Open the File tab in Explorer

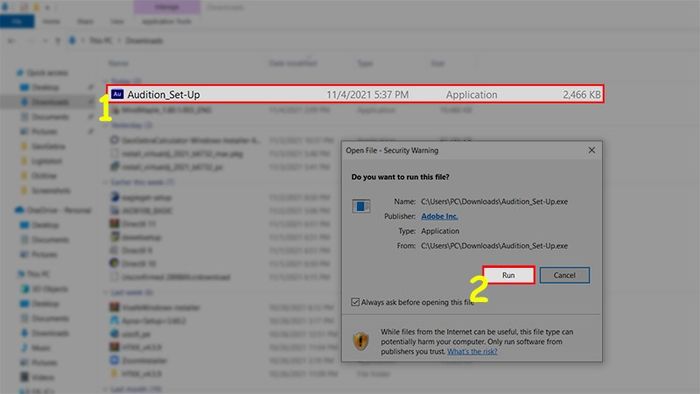(x=17, y=21)
